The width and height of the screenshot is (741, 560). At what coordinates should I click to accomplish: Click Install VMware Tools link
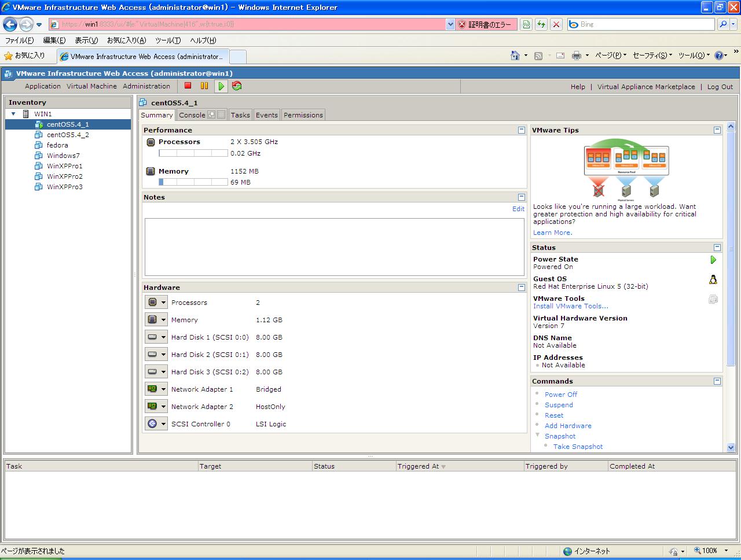(x=570, y=306)
